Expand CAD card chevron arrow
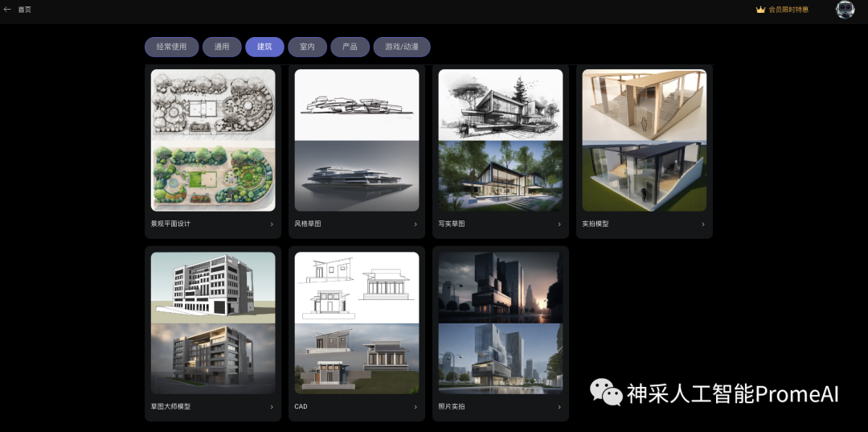Image resolution: width=868 pixels, height=432 pixels. point(416,407)
